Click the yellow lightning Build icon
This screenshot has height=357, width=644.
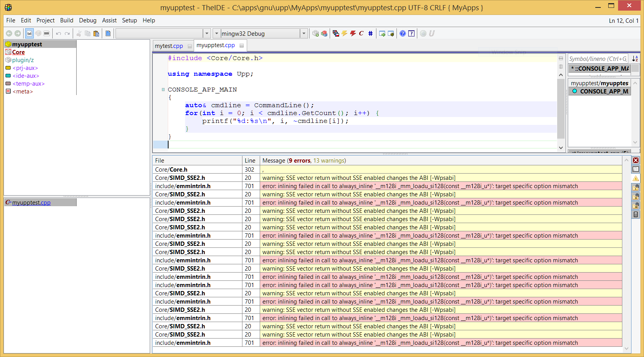tap(345, 33)
